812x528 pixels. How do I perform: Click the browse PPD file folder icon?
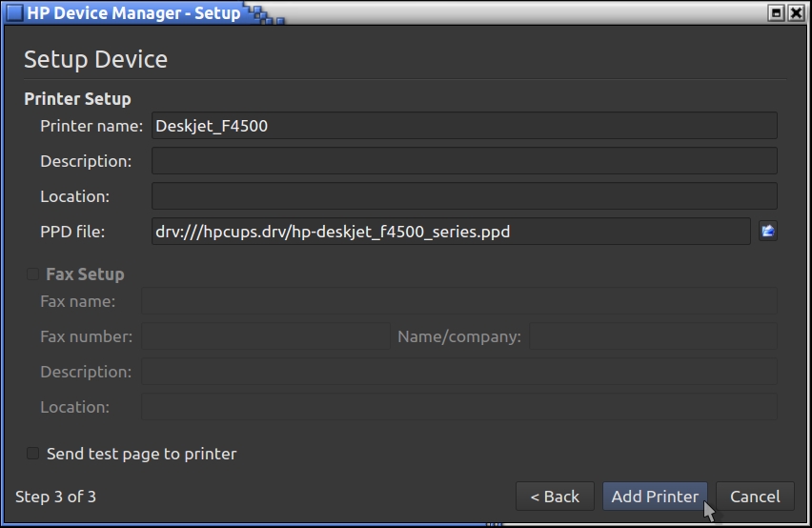pyautogui.click(x=767, y=231)
